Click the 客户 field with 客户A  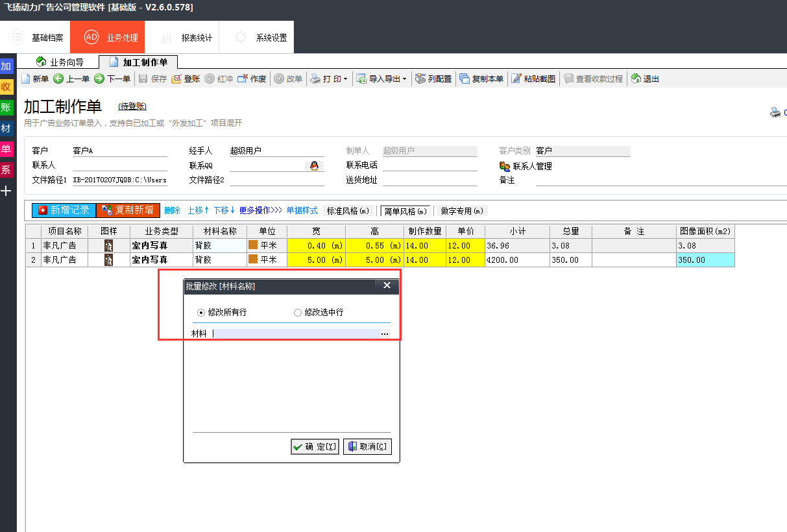point(120,151)
